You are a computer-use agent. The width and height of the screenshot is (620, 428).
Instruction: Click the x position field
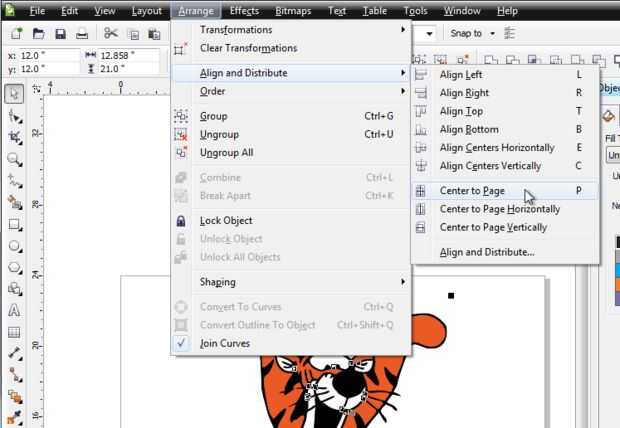pyautogui.click(x=48, y=56)
